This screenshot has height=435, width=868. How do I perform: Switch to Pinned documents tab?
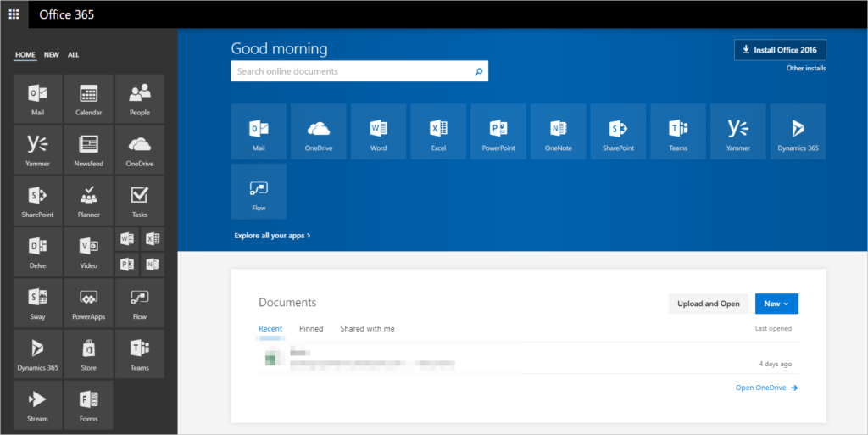pyautogui.click(x=311, y=329)
